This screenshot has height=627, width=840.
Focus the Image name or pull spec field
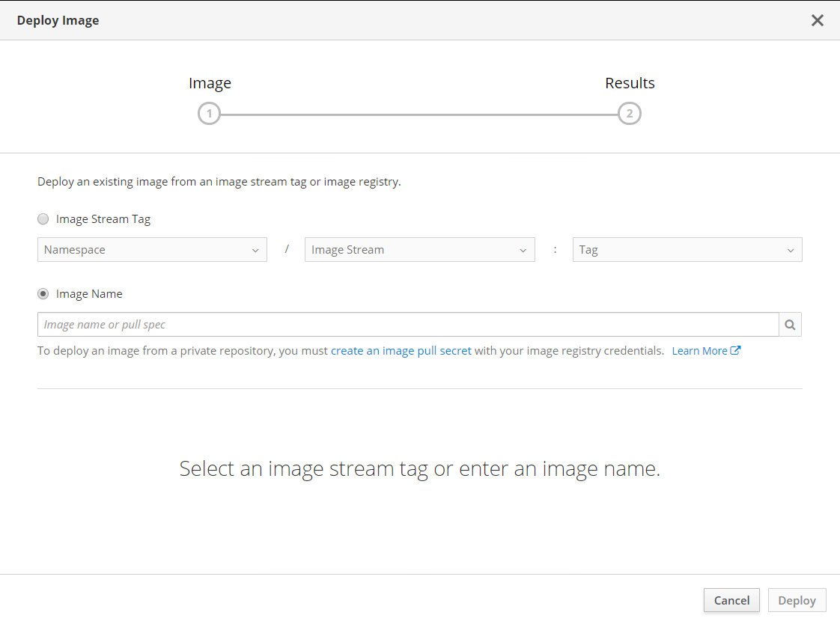pyautogui.click(x=408, y=325)
